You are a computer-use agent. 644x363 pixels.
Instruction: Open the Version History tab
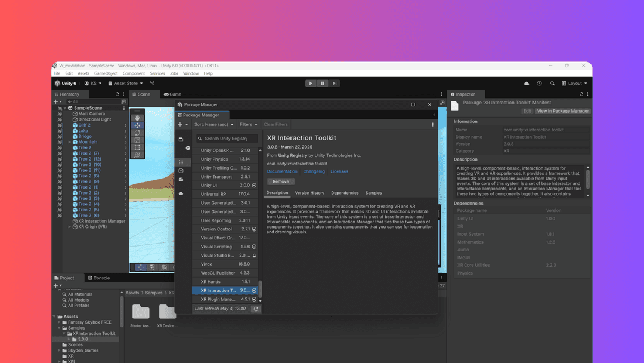coord(309,193)
